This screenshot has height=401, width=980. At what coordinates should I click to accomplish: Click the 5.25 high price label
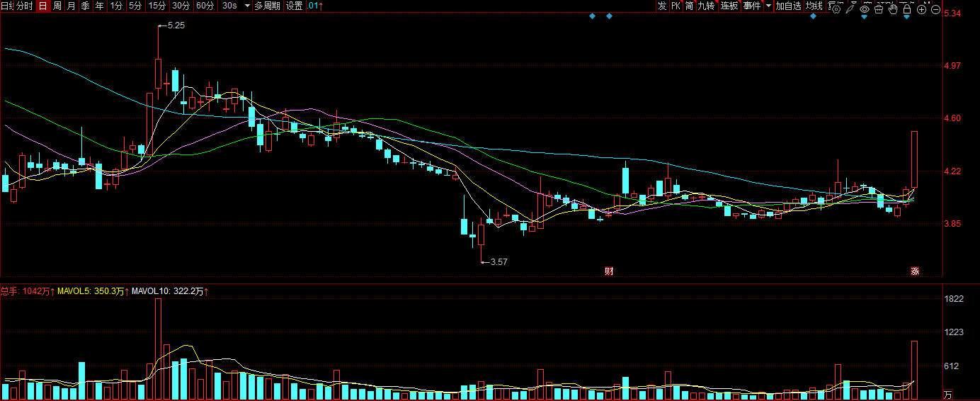click(x=176, y=26)
